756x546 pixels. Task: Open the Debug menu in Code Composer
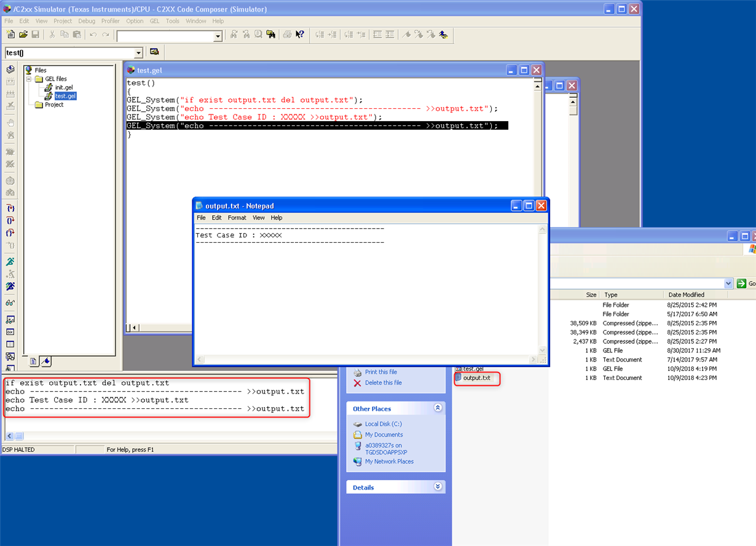[86, 20]
